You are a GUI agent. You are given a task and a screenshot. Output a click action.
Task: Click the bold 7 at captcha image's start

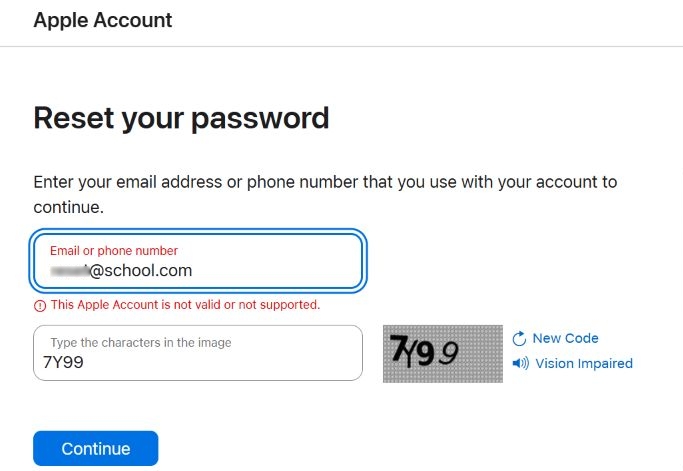399,349
